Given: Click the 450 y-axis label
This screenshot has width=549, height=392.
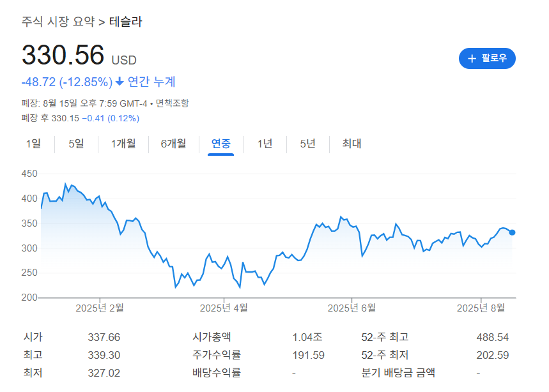Looking at the screenshot, I should pos(29,174).
